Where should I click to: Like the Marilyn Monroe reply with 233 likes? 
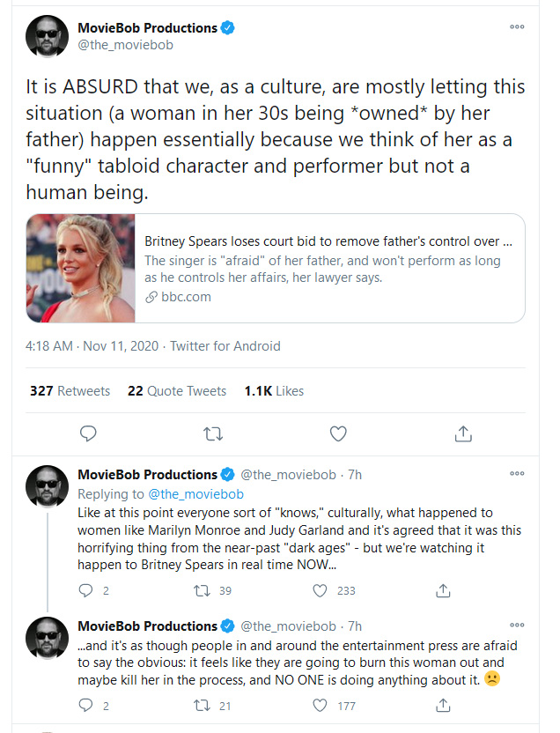click(320, 591)
